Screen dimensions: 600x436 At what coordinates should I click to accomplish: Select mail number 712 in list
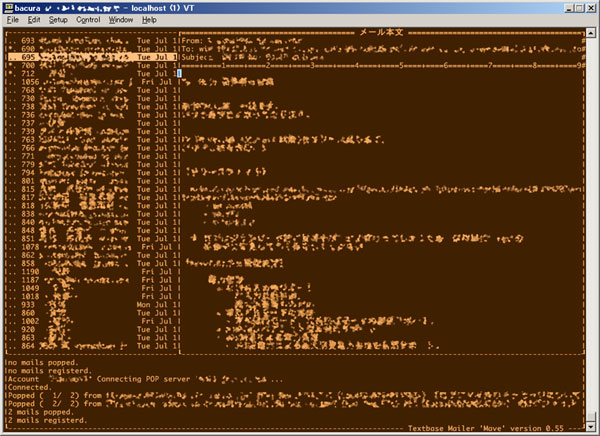pyautogui.click(x=90, y=73)
